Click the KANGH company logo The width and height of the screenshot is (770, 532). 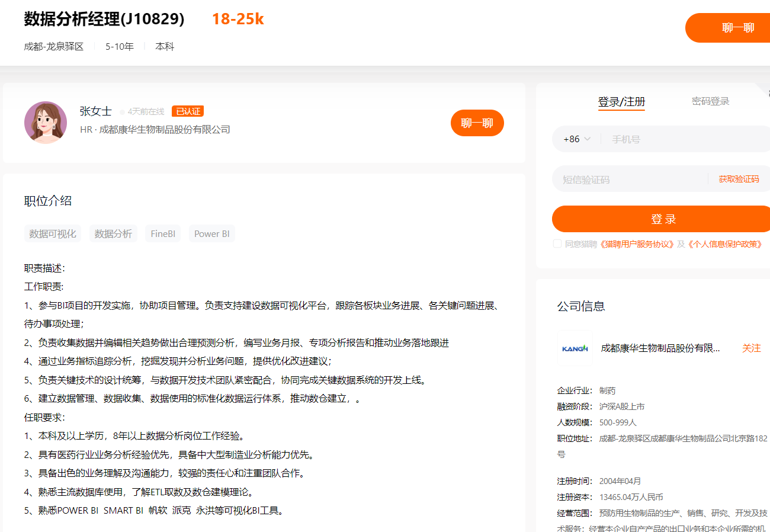tap(575, 348)
